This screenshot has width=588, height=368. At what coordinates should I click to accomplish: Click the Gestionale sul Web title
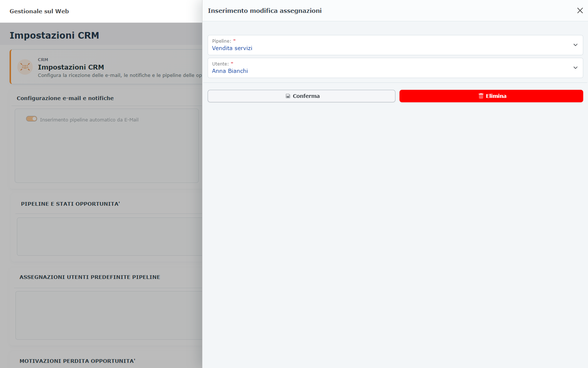[39, 11]
